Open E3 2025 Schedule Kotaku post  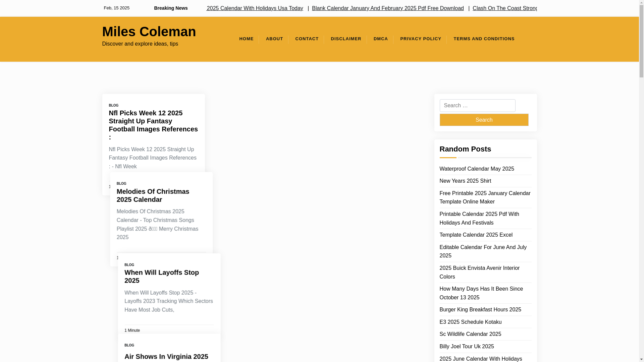(x=470, y=322)
